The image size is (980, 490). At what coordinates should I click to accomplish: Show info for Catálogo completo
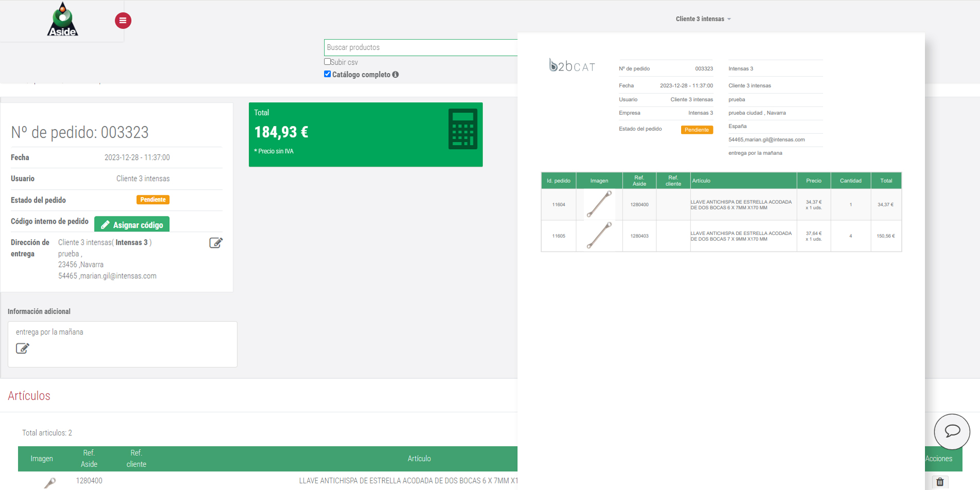(396, 75)
